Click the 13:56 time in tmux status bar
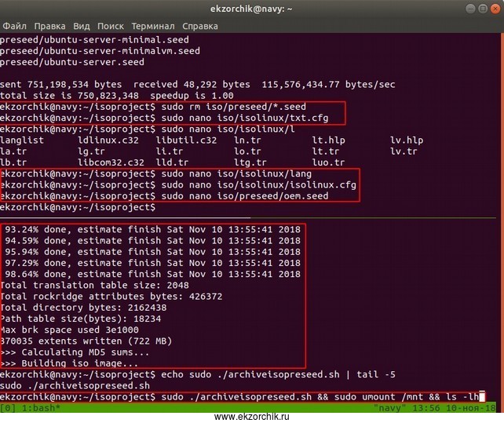 426,408
